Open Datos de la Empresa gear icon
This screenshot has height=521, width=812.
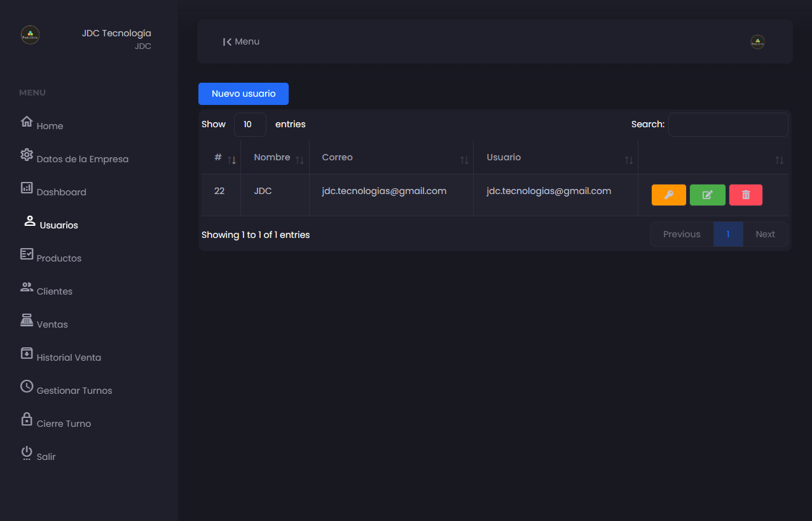[27, 155]
